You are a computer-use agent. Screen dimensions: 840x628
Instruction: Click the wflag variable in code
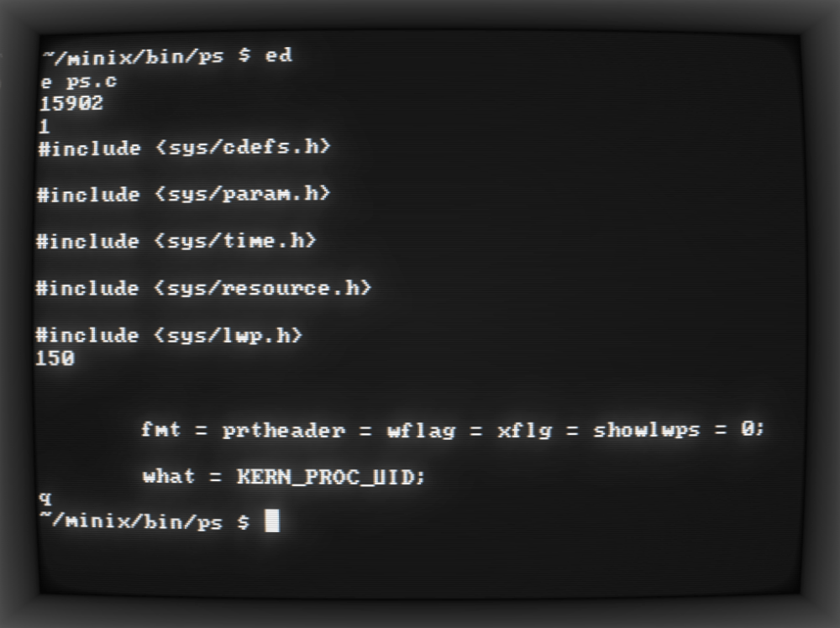(x=422, y=431)
